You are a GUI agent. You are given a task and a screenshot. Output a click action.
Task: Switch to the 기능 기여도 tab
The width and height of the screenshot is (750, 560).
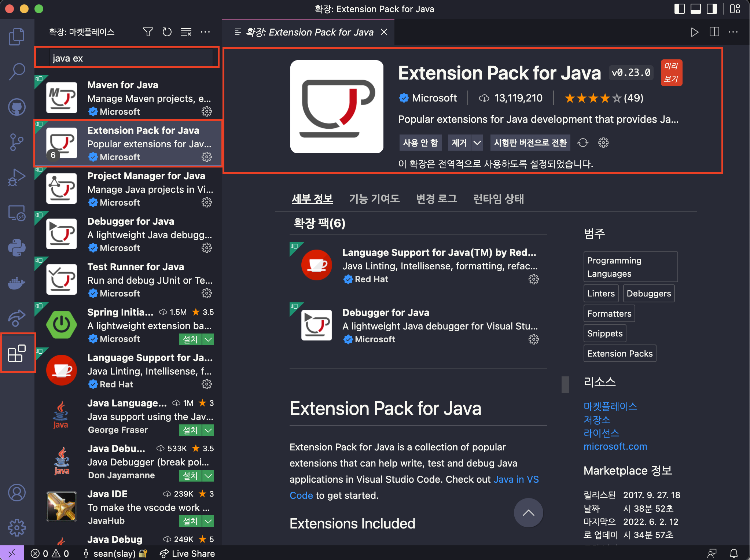(x=374, y=199)
